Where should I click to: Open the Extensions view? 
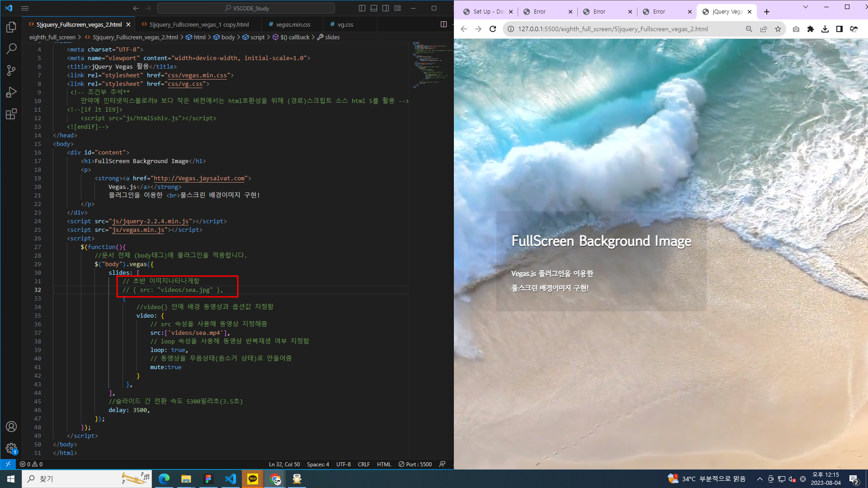click(11, 114)
